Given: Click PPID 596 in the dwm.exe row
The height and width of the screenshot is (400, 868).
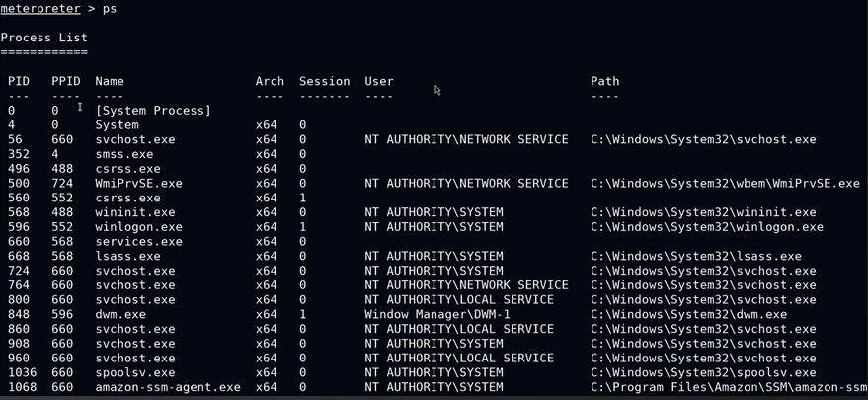Looking at the screenshot, I should (x=62, y=314).
